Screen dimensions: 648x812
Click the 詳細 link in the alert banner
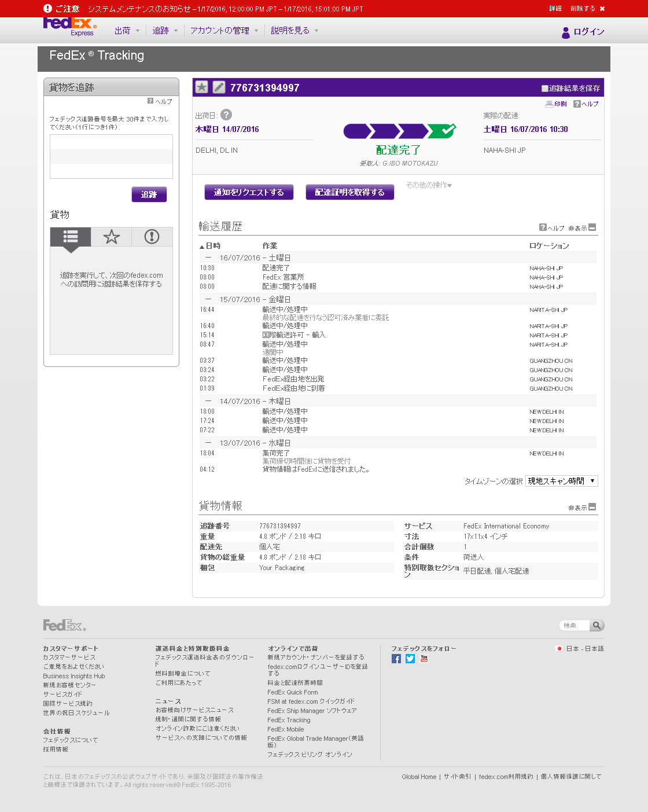pos(555,9)
